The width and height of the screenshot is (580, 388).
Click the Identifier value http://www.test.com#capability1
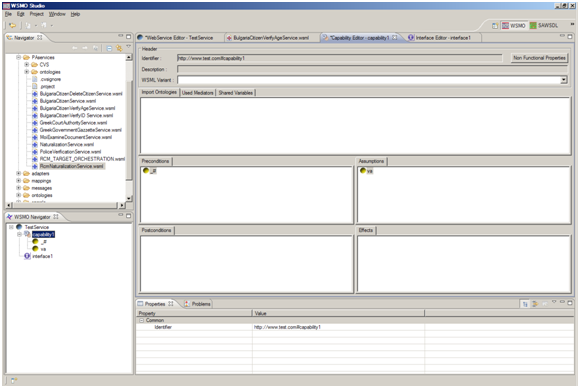[x=287, y=327]
